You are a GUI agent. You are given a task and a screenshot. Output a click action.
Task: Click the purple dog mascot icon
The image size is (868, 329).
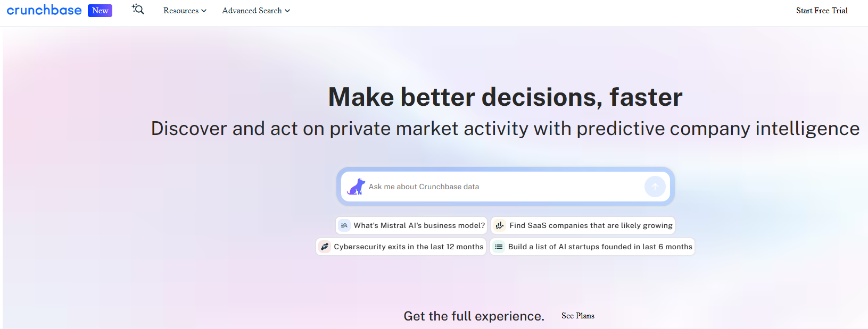click(x=357, y=187)
